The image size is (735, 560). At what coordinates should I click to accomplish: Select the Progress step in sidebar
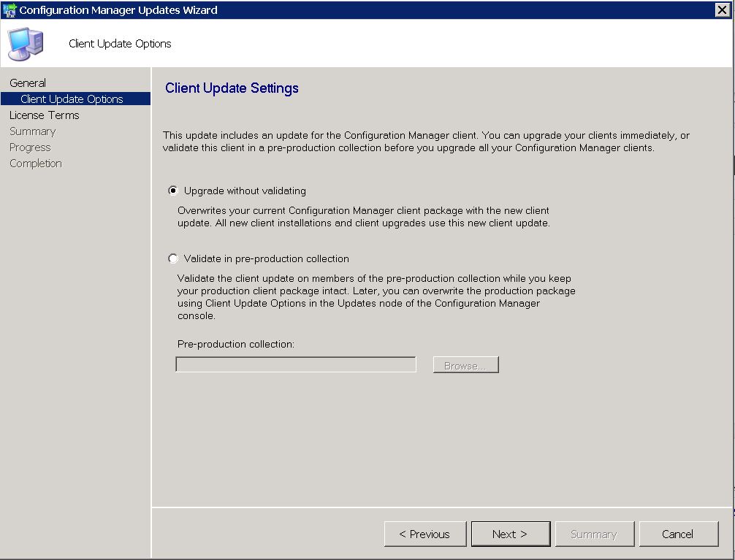point(30,147)
